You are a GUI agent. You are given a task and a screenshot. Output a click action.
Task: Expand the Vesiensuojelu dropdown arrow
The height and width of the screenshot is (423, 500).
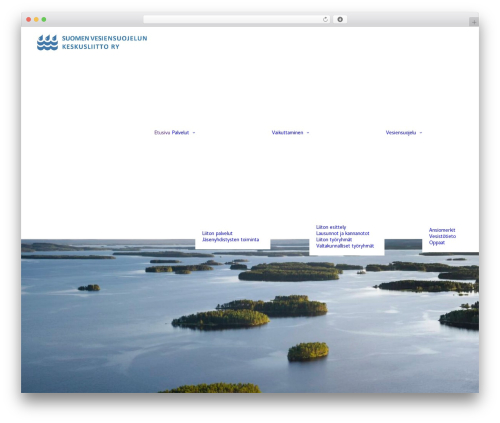[x=421, y=133]
